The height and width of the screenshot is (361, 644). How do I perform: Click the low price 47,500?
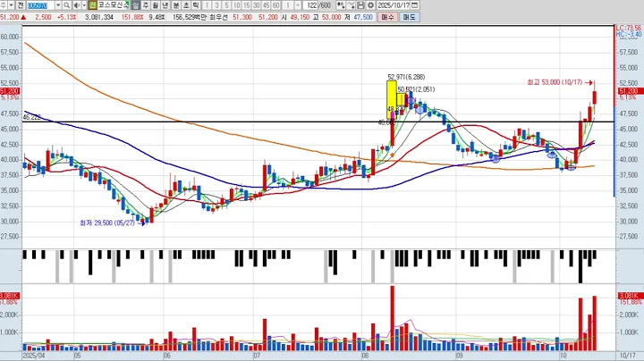[x=362, y=17]
